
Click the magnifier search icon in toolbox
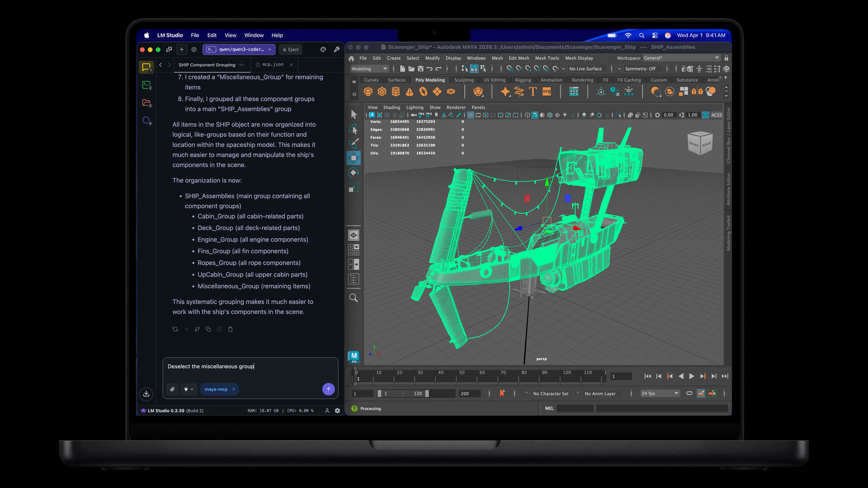[354, 298]
